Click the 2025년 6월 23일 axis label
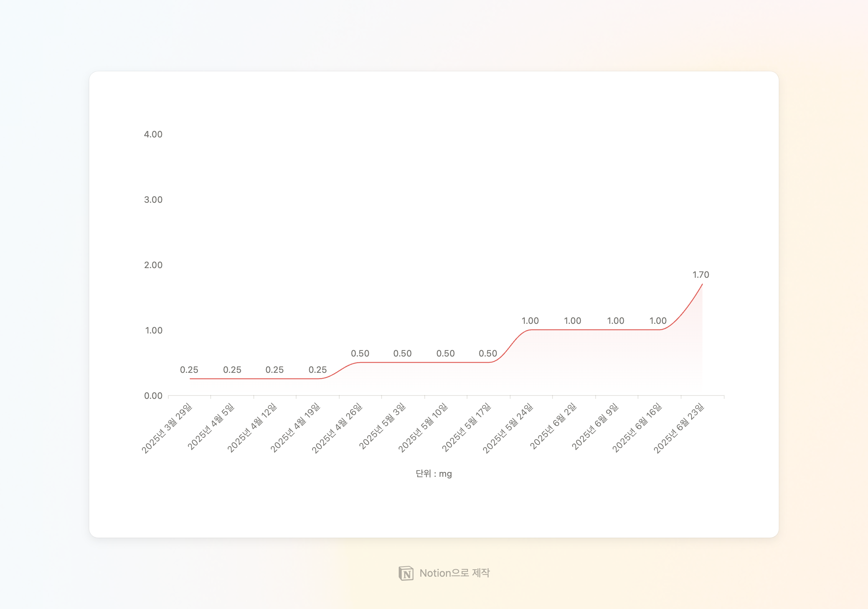Image resolution: width=868 pixels, height=609 pixels. click(x=678, y=429)
